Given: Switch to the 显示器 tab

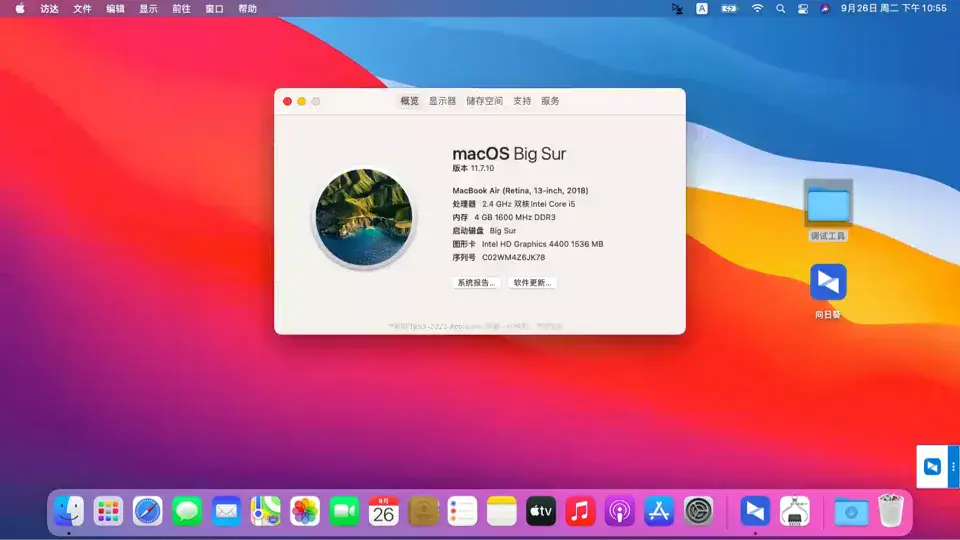Looking at the screenshot, I should [x=442, y=101].
